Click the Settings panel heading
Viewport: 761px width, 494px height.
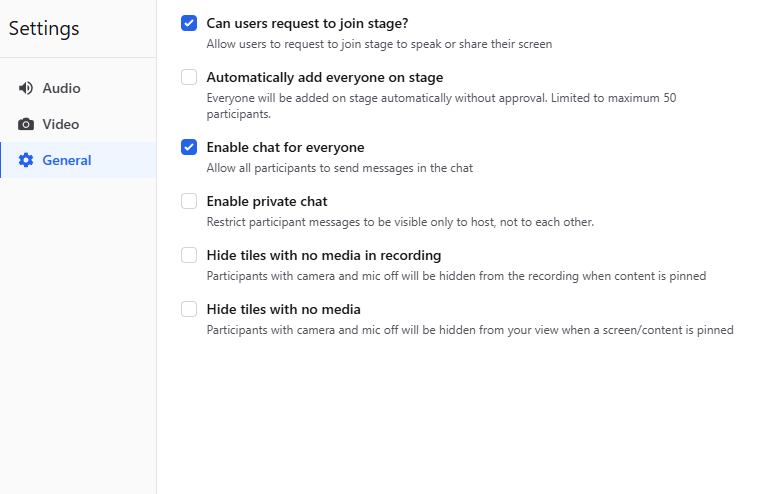[x=44, y=29]
